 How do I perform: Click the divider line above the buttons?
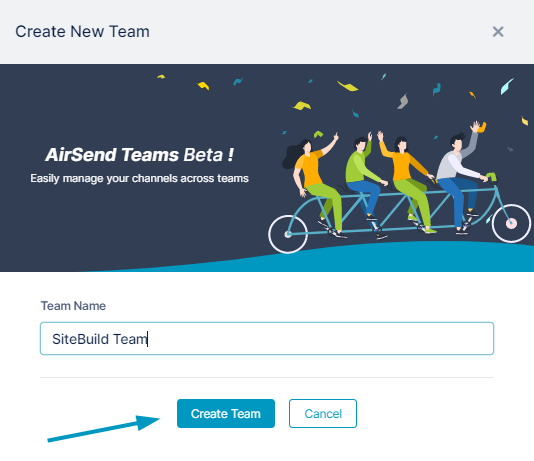click(267, 377)
